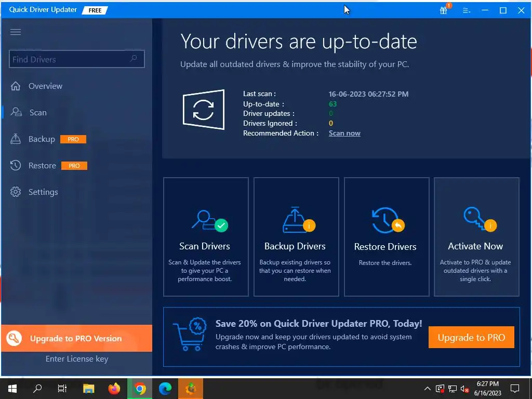Click the security tray icon with red dot
This screenshot has height=399, width=532.
[440, 389]
